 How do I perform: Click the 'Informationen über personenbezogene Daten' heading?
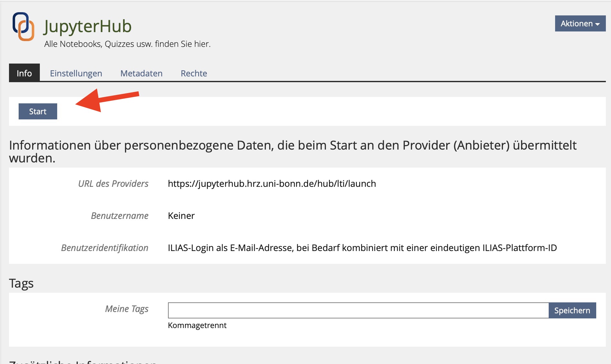pos(293,152)
